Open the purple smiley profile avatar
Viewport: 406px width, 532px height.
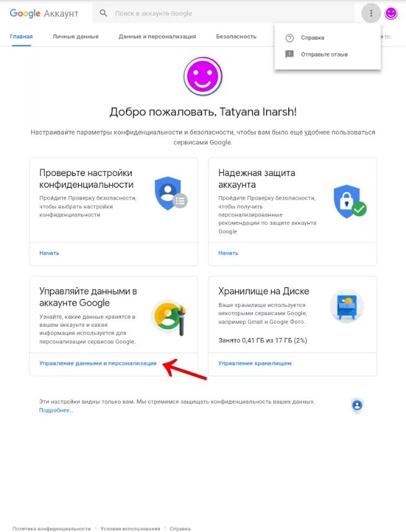(391, 13)
